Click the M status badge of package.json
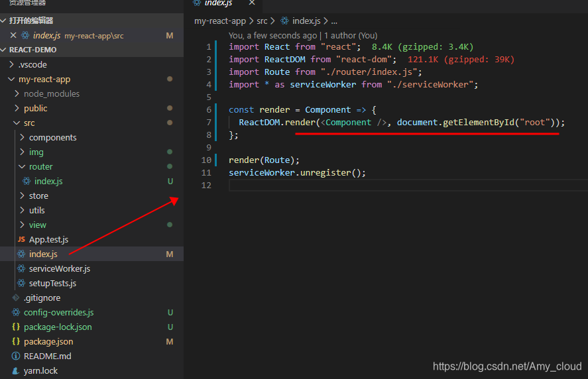Image resolution: width=588 pixels, height=379 pixels. (x=170, y=341)
